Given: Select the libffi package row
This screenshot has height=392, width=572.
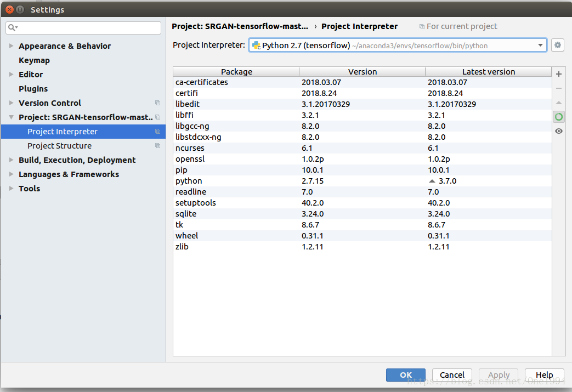Looking at the screenshot, I should coord(363,115).
